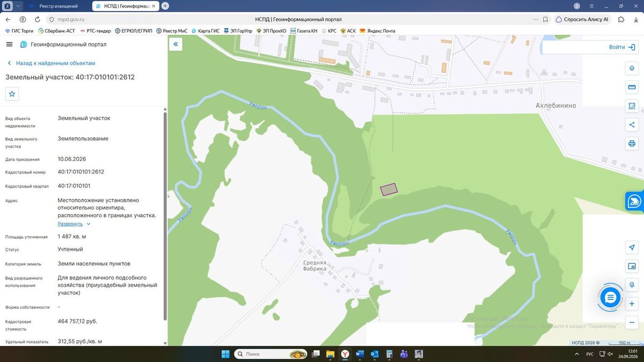The height and width of the screenshot is (362, 644).
Task: Focus the Windows taskbar Поиск search box
Action: [271, 354]
